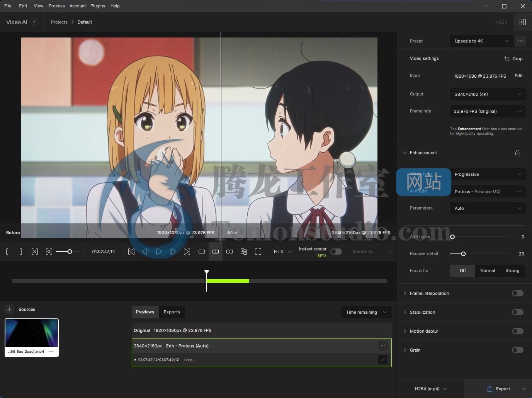Click the timeline zoom magnifier icon
Image resolution: width=532 pixels, height=398 pixels.
[x=49, y=252]
